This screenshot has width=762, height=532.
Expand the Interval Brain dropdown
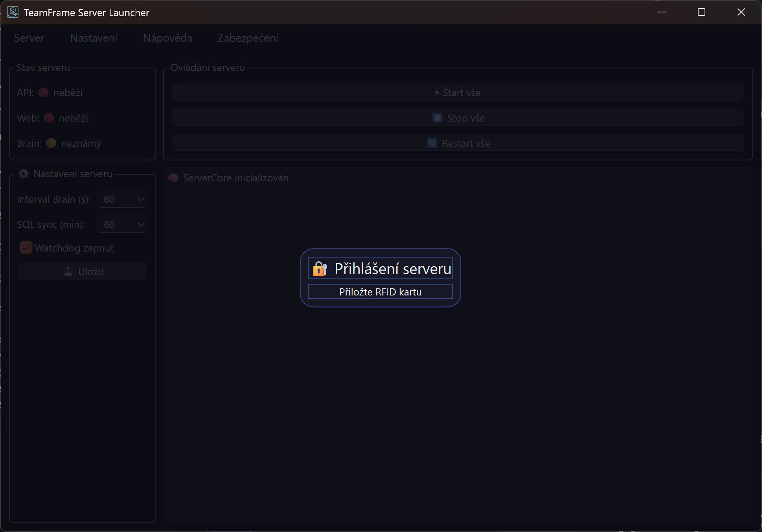pos(122,199)
